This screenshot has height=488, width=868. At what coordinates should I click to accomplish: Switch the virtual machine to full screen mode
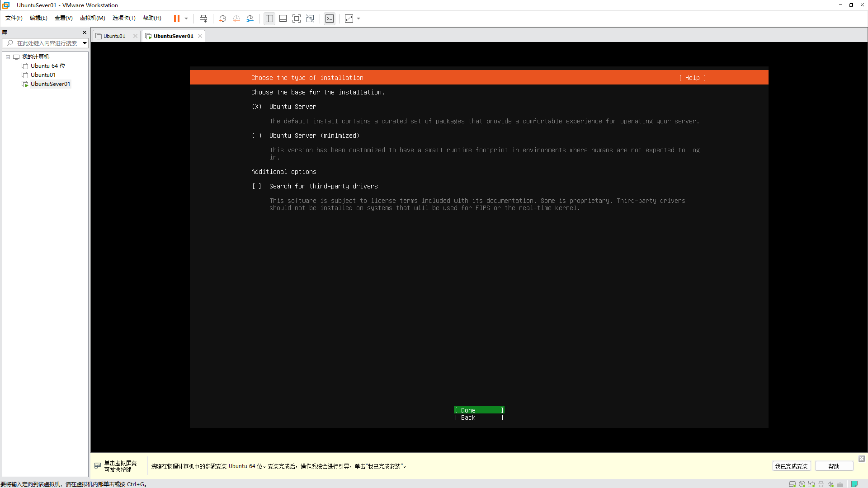(x=297, y=19)
